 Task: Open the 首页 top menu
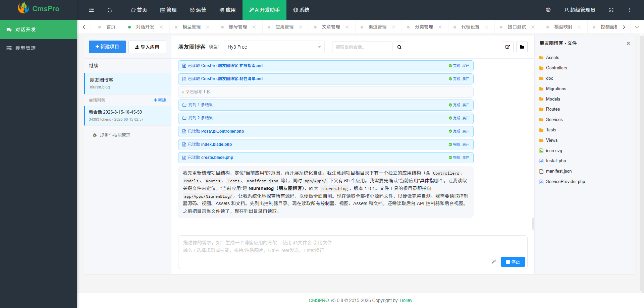[139, 10]
